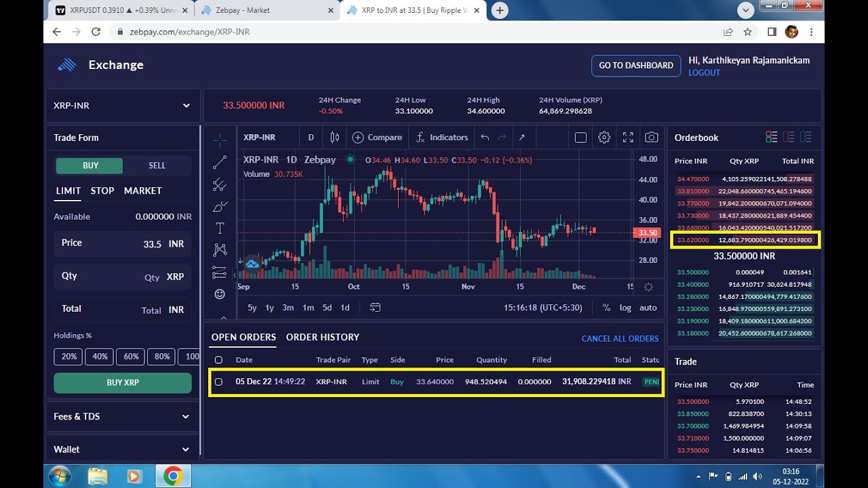This screenshot has height=488, width=868.
Task: Show only sell orders in orderbook
Action: [789, 137]
